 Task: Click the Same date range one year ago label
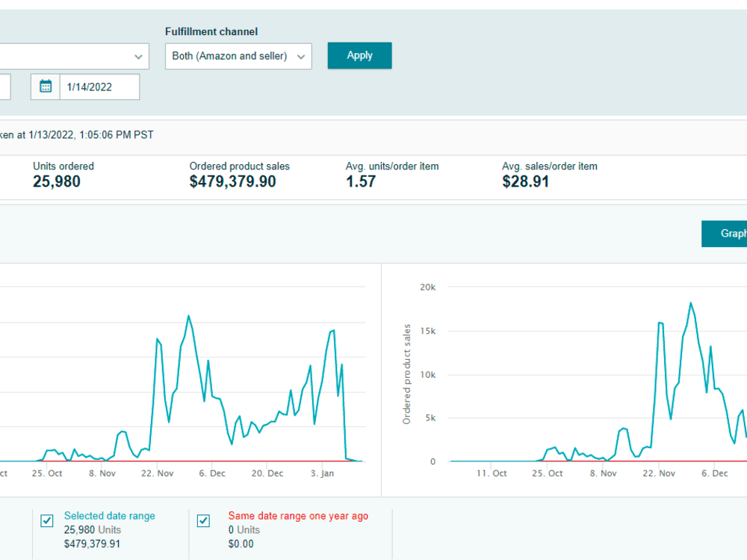point(298,516)
